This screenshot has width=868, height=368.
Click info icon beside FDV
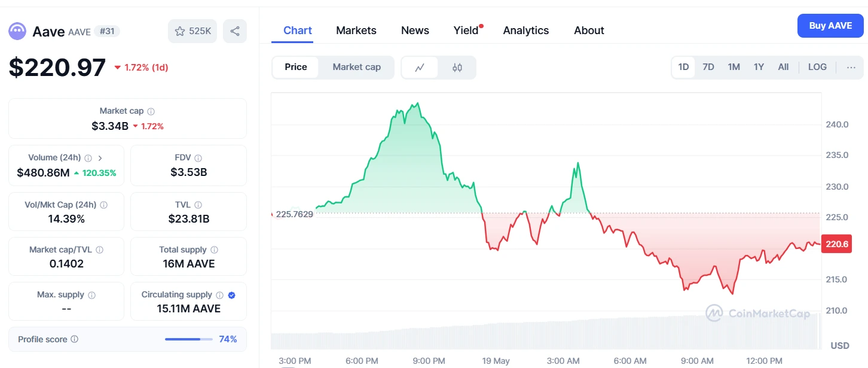[198, 158]
